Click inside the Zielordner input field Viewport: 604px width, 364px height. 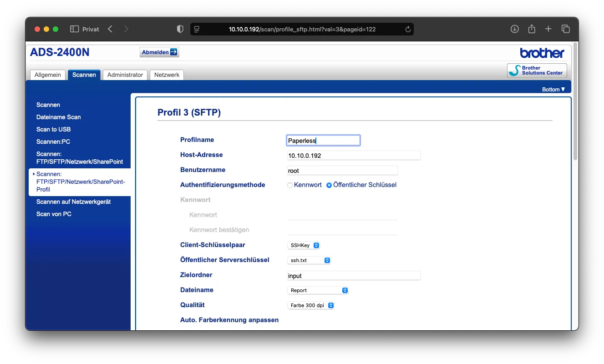(354, 275)
